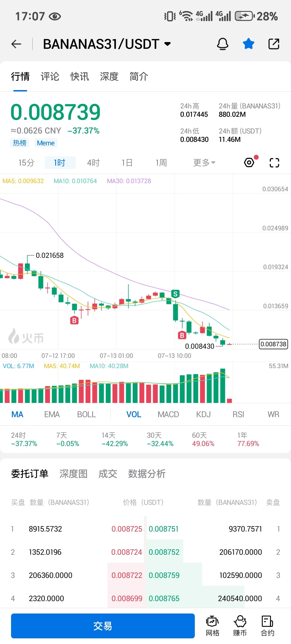Expand chart to fullscreen mode
The width and height of the screenshot is (291, 644).
tap(274, 163)
